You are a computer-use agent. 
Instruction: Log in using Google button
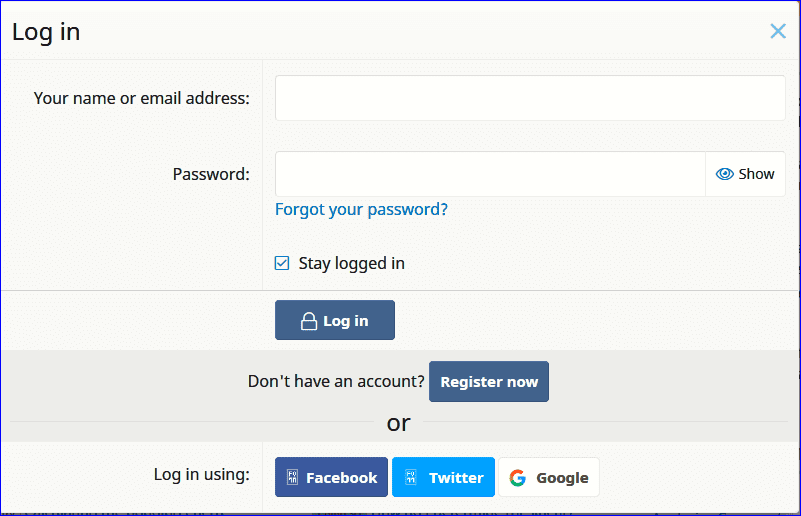[x=548, y=477]
